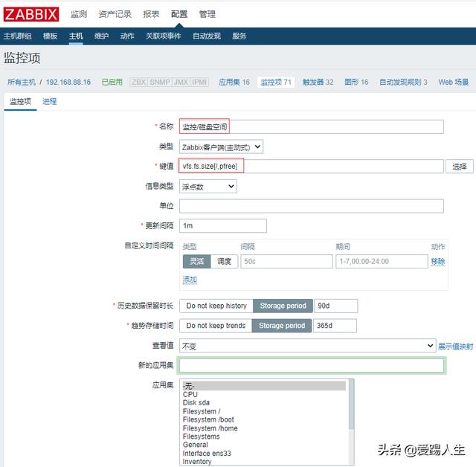Select Filesystem /home in application list

pyautogui.click(x=264, y=428)
